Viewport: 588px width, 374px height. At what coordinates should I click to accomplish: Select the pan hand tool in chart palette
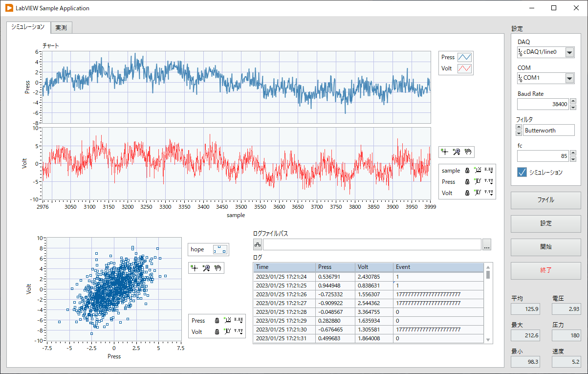coord(468,152)
